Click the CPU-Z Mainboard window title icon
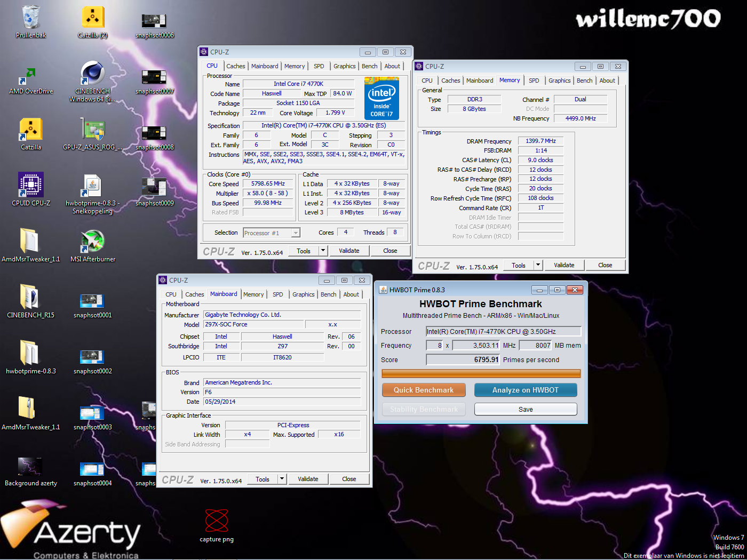Viewport: 747px width, 560px height. pyautogui.click(x=163, y=280)
